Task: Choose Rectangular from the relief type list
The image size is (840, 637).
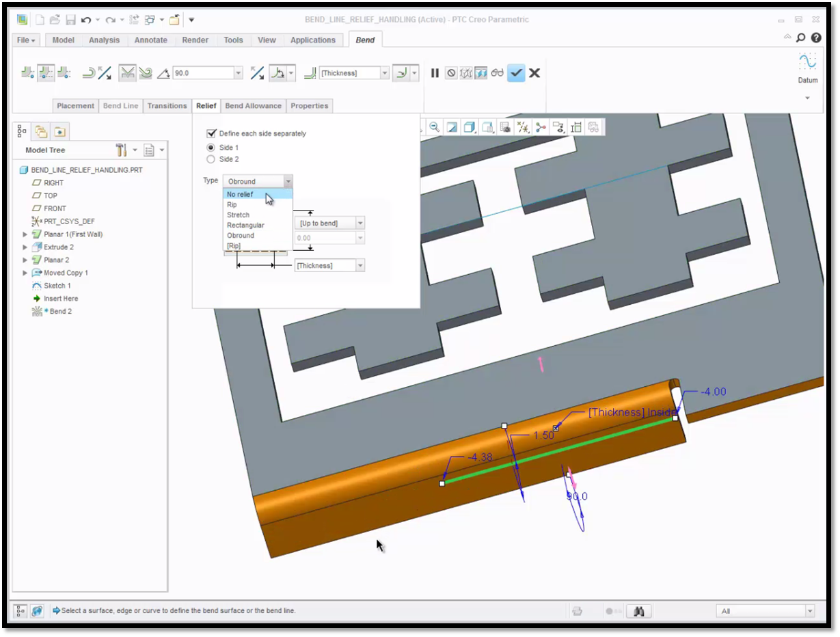Action: pos(258,225)
